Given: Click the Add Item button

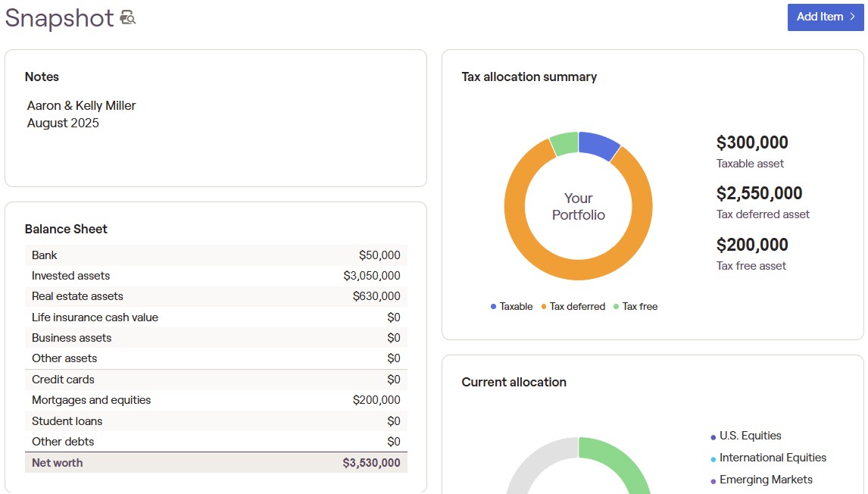Looking at the screenshot, I should (x=820, y=17).
